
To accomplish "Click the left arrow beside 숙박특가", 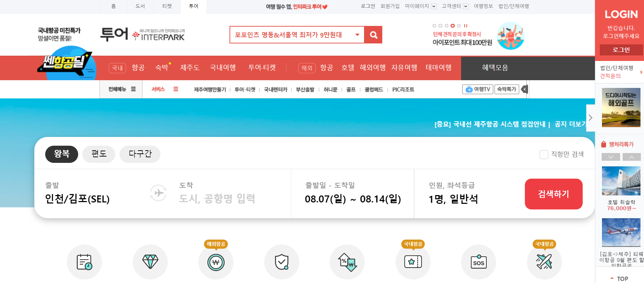I will pyautogui.click(x=525, y=89).
